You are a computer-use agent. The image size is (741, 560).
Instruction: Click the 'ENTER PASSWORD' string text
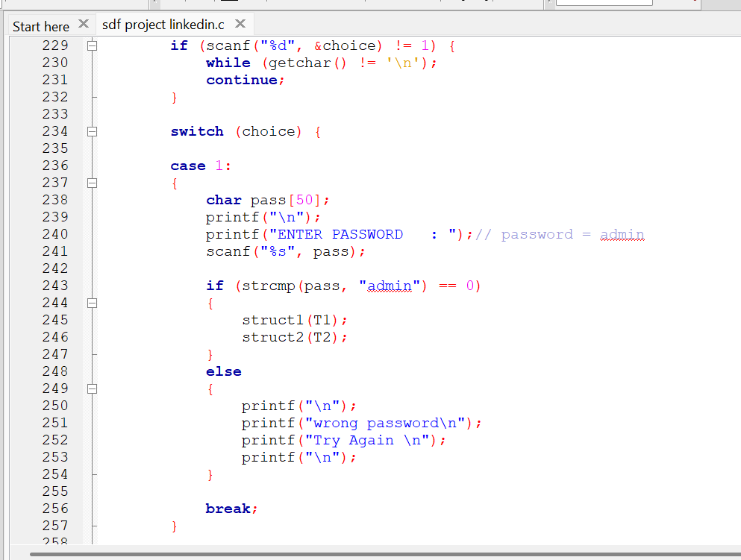coord(340,235)
